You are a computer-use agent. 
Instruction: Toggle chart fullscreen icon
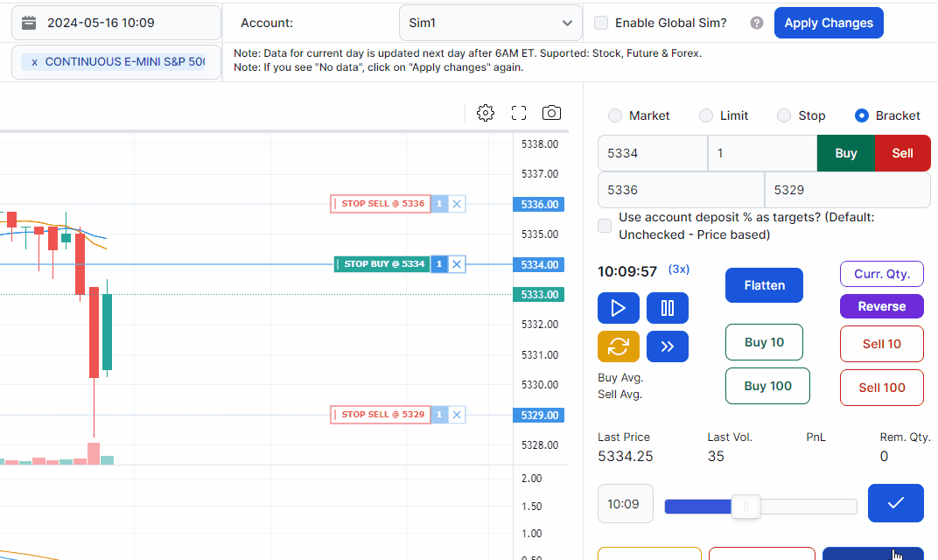[x=519, y=113]
